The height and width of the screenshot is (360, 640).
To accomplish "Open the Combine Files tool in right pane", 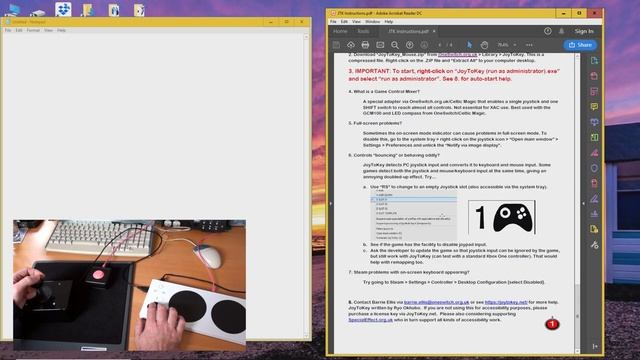I will pos(594,122).
